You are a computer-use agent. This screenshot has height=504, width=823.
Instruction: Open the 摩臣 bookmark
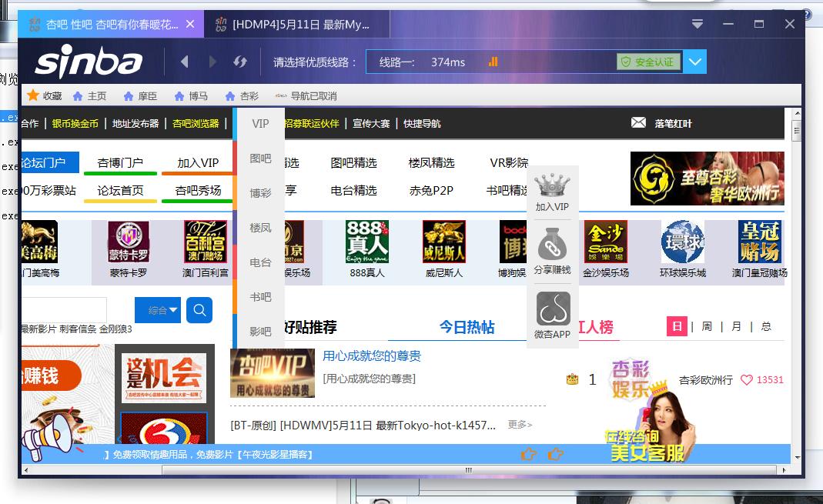140,96
